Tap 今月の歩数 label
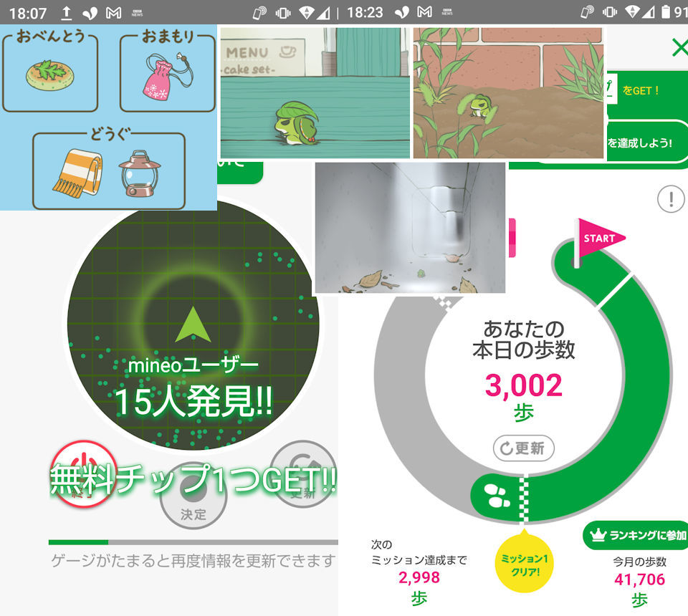688x616 pixels. pos(640,562)
